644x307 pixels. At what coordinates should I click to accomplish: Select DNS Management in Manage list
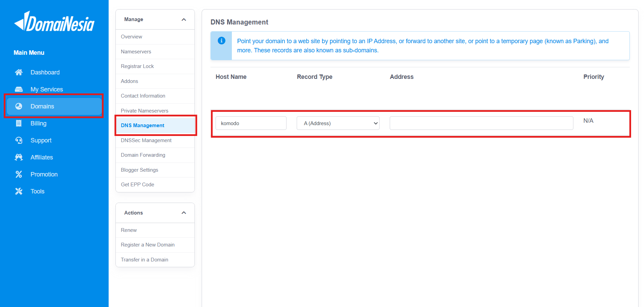155,125
